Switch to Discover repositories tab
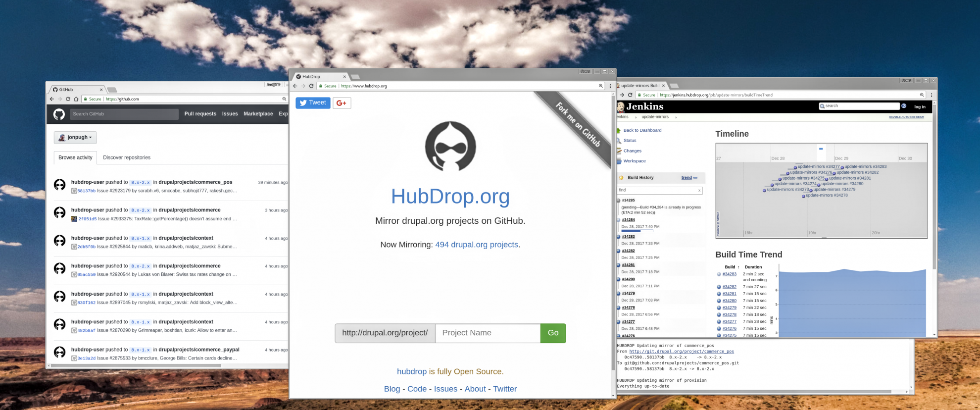The image size is (980, 410). [127, 157]
